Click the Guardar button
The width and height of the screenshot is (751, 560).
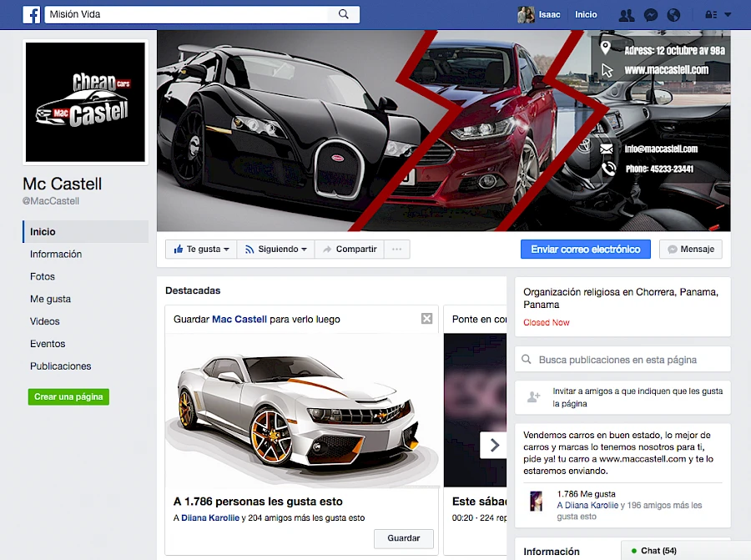403,538
